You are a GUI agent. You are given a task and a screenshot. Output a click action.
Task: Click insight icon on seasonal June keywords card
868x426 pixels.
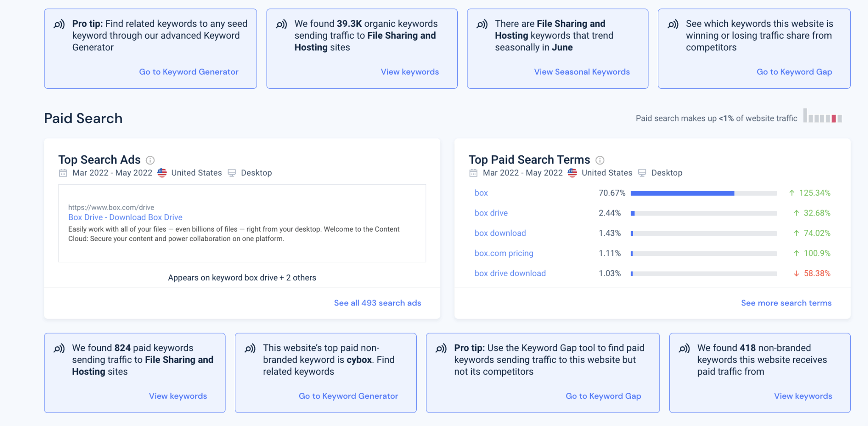pos(482,24)
